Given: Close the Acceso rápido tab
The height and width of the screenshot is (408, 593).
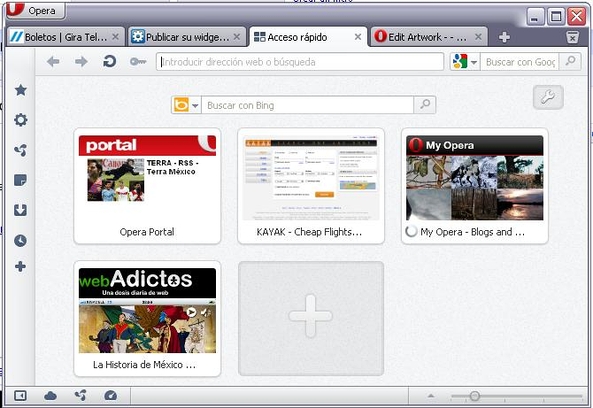Looking at the screenshot, I should coord(358,37).
